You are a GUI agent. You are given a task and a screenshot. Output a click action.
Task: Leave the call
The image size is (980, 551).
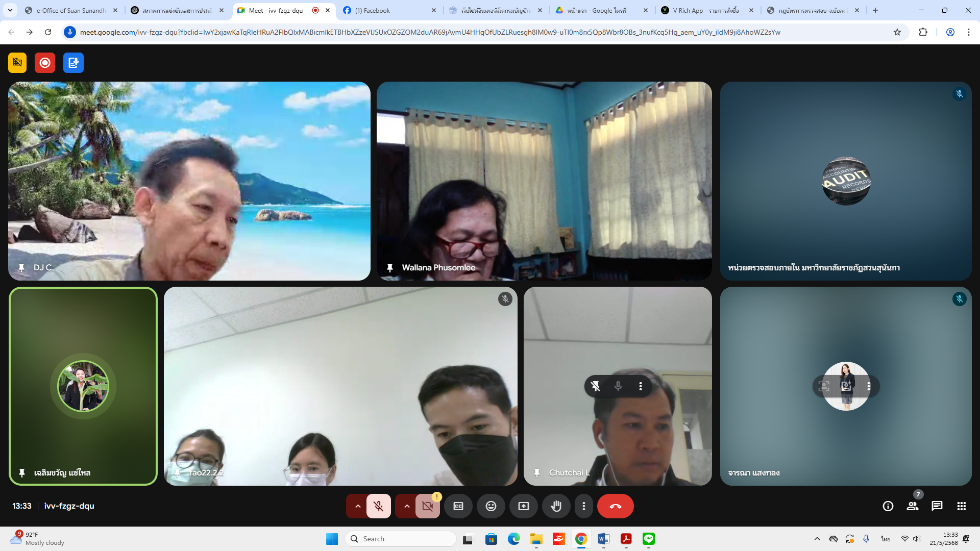click(616, 506)
